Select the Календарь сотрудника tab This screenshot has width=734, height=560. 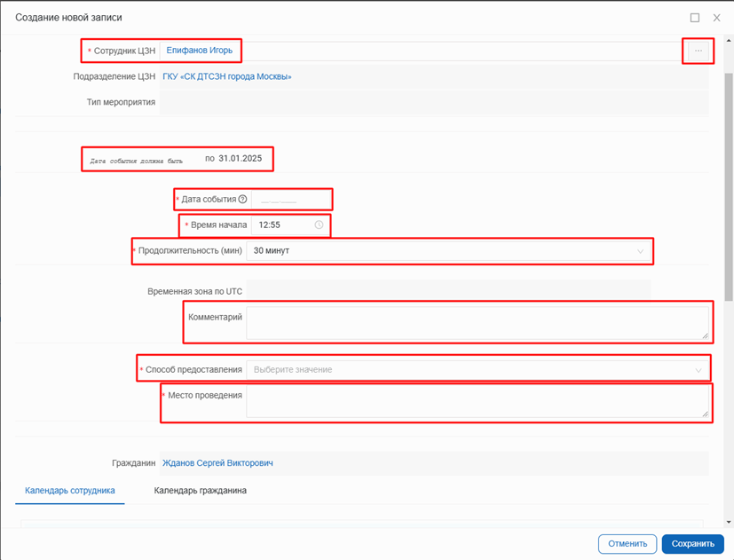(70, 490)
